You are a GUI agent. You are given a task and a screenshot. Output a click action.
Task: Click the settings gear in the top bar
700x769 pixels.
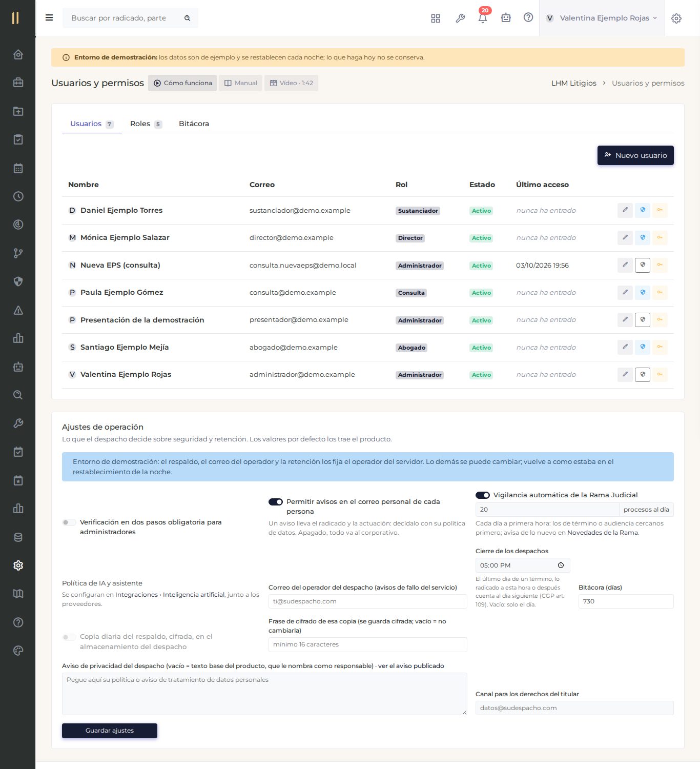676,18
